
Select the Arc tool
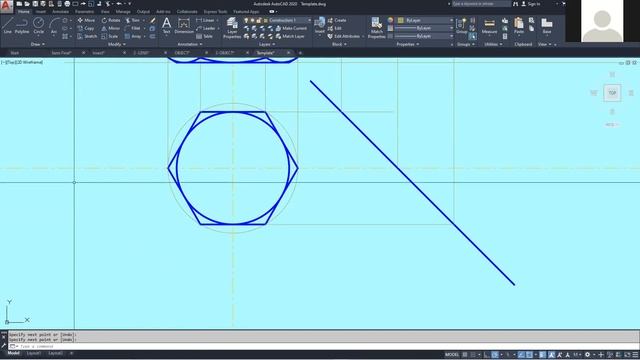tap(53, 25)
